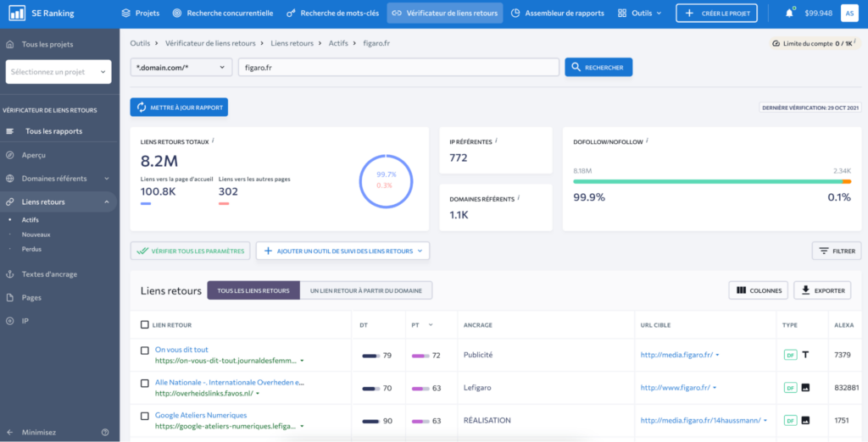Open the Projets menu
This screenshot has width=868, height=442.
pos(141,13)
